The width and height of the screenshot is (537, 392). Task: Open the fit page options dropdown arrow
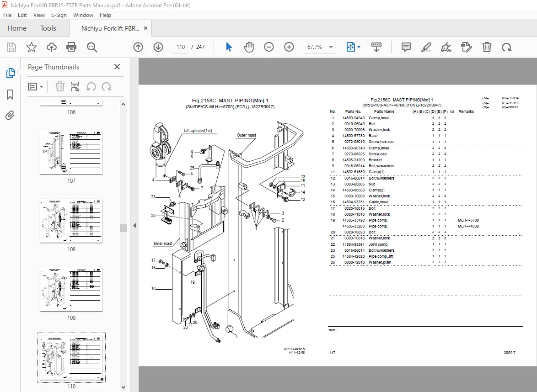(359, 47)
